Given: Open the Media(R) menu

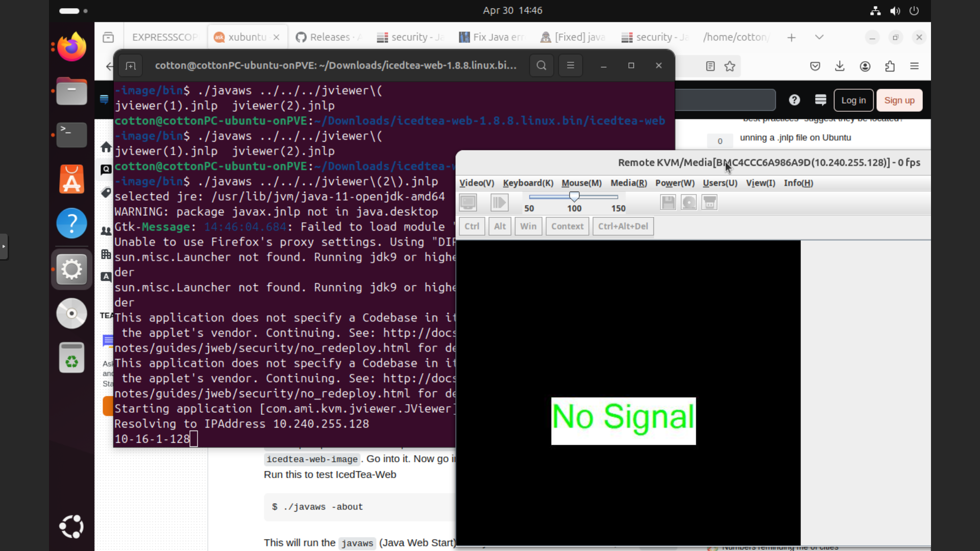Looking at the screenshot, I should point(628,183).
